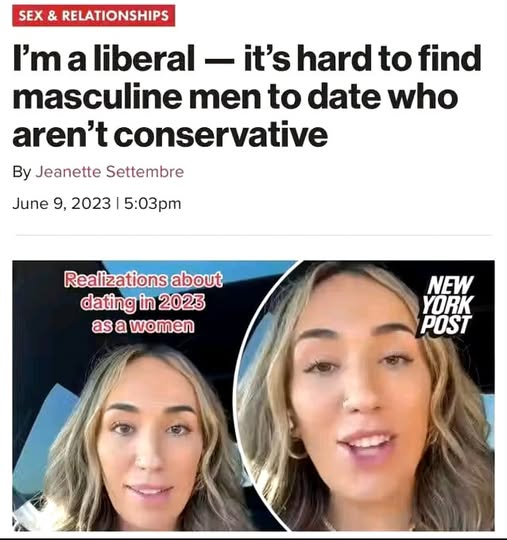Screen dimensions: 507x540
Task: Click the gray divider line below the date
Action: tap(254, 235)
